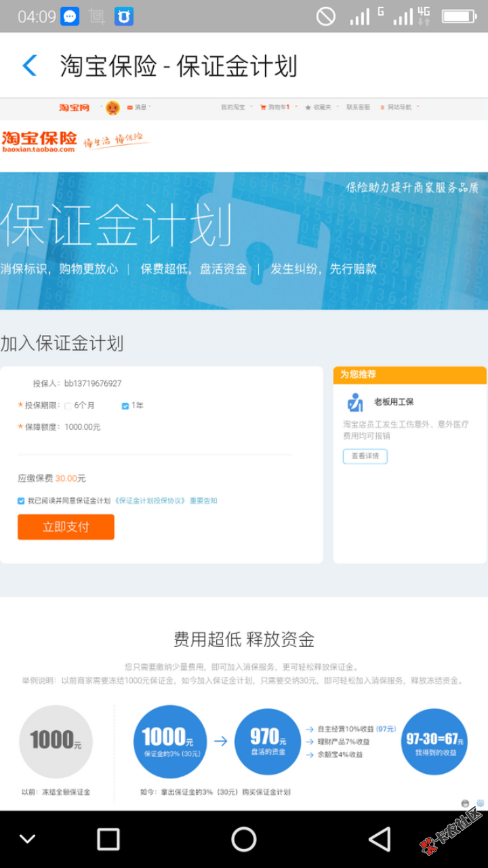Open the 重要告知 link
The image size is (488, 868).
tap(203, 500)
